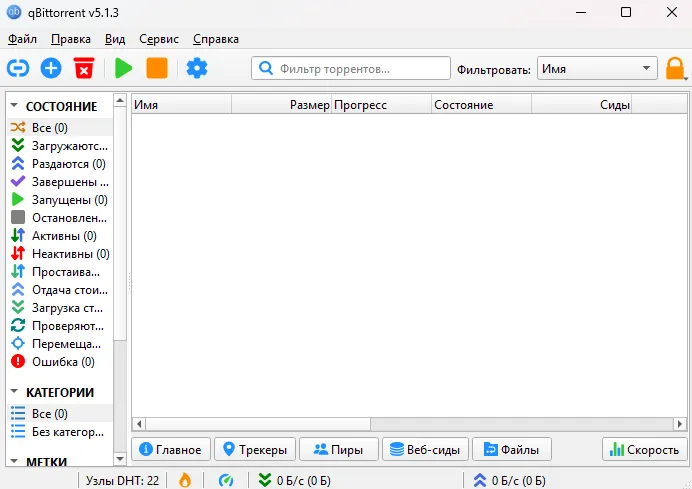Collapse the МЕТКИ section
Image resolution: width=692 pixels, height=489 pixels.
[14, 462]
